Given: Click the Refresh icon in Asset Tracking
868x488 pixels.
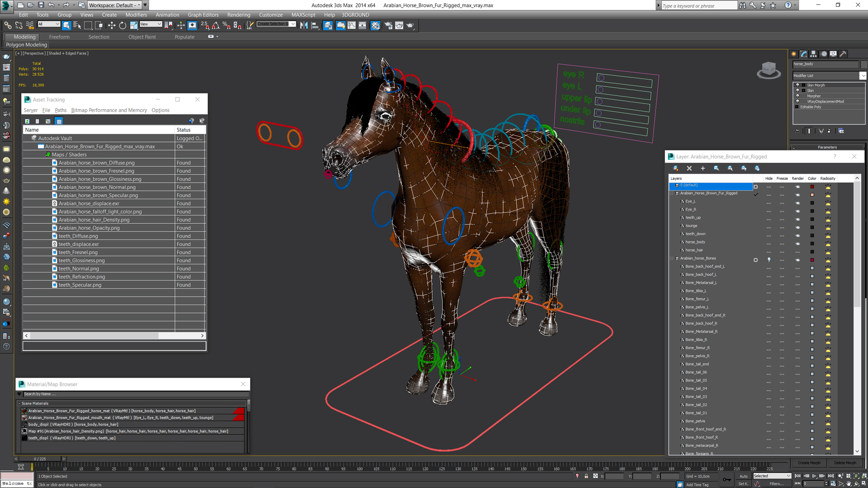Looking at the screenshot, I should pos(27,121).
